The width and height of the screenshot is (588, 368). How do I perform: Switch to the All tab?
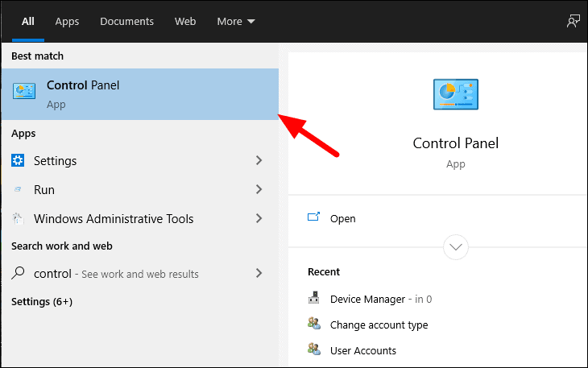[27, 22]
